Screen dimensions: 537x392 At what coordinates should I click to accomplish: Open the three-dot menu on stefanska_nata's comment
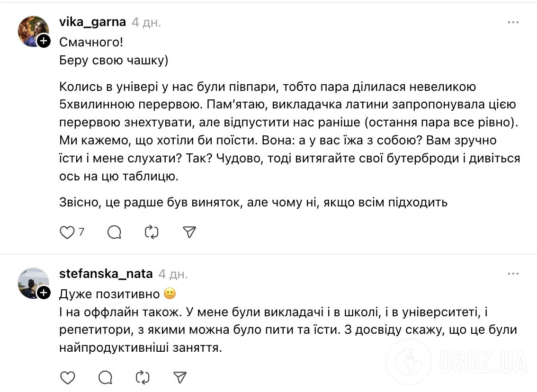tap(513, 273)
